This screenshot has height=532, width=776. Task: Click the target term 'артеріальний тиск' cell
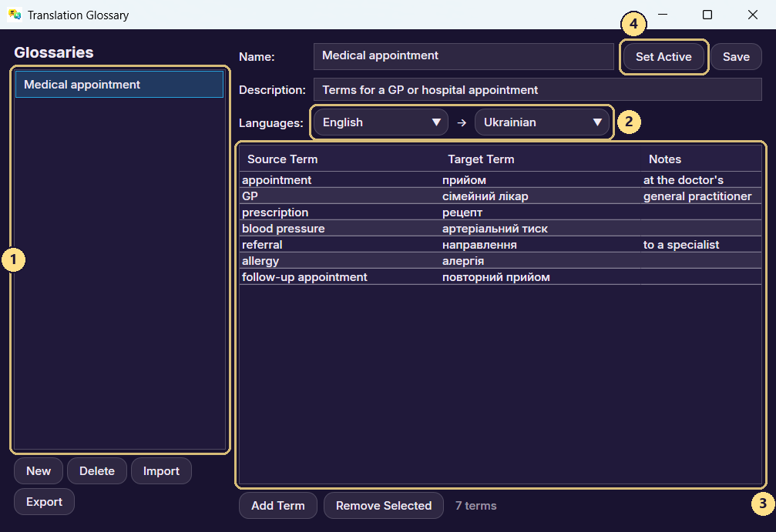[540, 229]
